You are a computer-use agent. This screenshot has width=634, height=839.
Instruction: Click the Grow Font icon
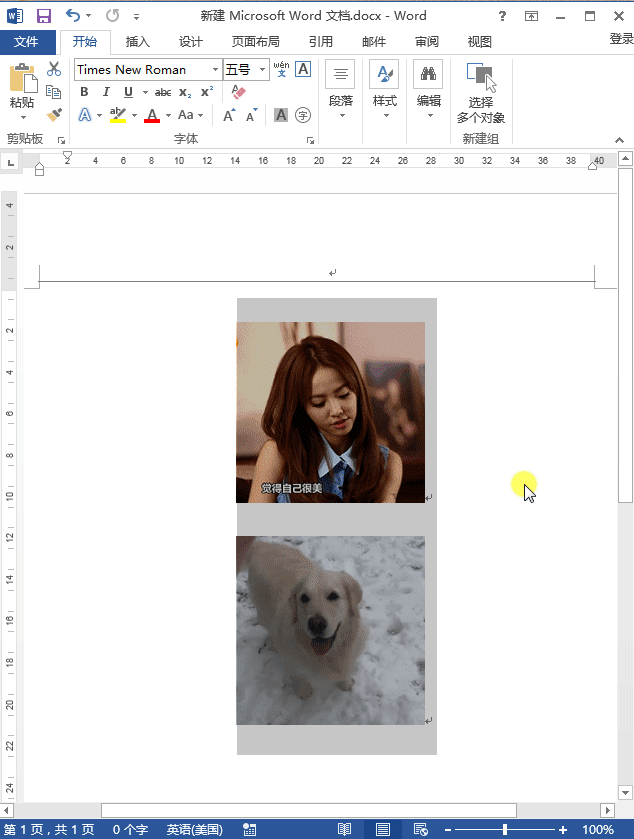pos(229,115)
